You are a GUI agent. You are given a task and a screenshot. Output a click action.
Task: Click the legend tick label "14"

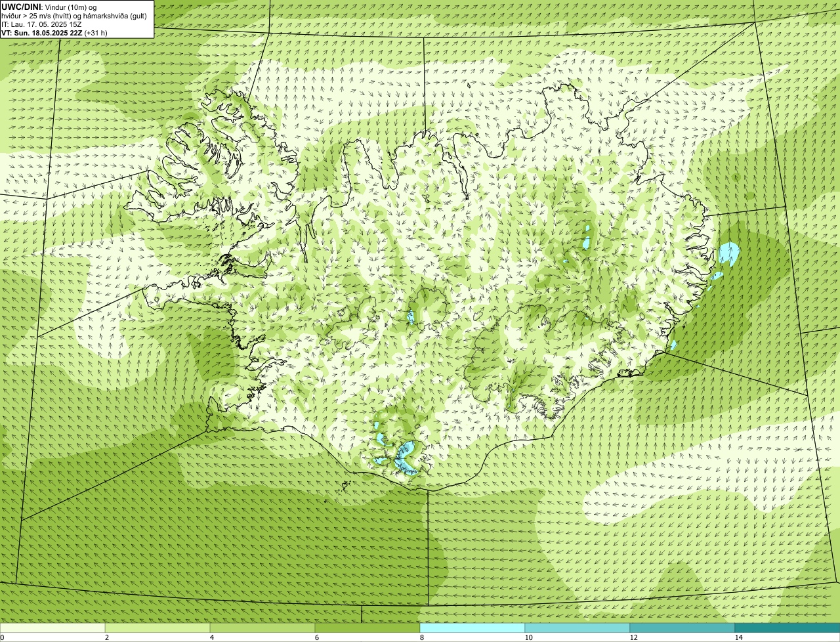click(738, 637)
